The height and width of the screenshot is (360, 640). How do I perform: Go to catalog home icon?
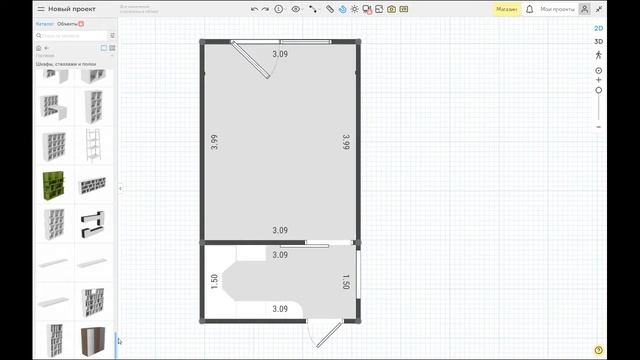pos(39,48)
